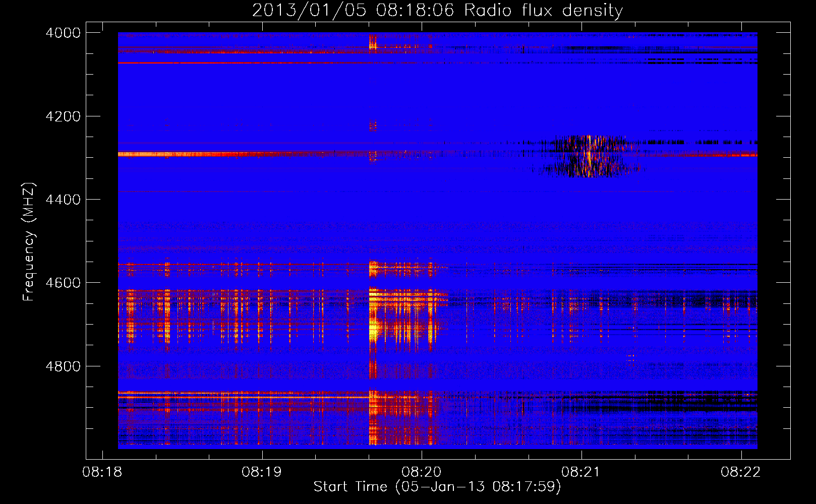
Task: Click the 4000 frequency axis label
Action: [x=63, y=33]
